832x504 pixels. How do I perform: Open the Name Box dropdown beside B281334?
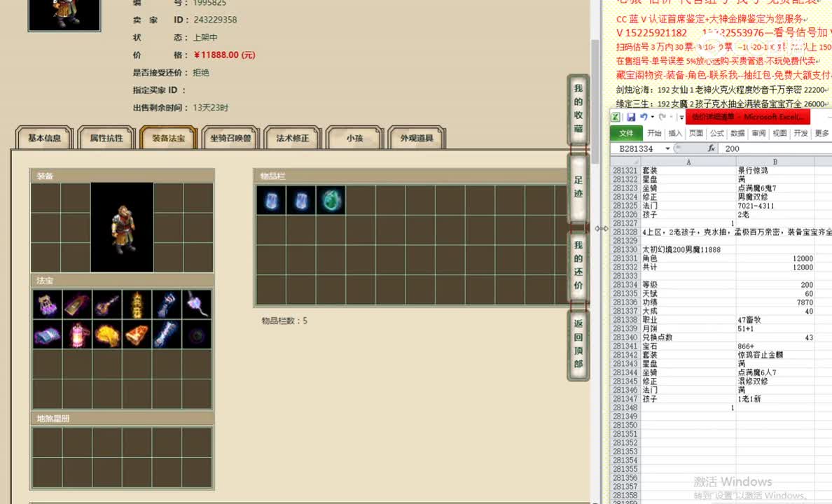tap(667, 149)
